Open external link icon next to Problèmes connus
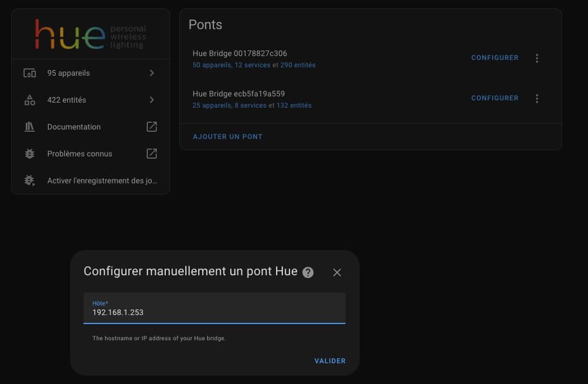This screenshot has width=588, height=384. pyautogui.click(x=152, y=154)
